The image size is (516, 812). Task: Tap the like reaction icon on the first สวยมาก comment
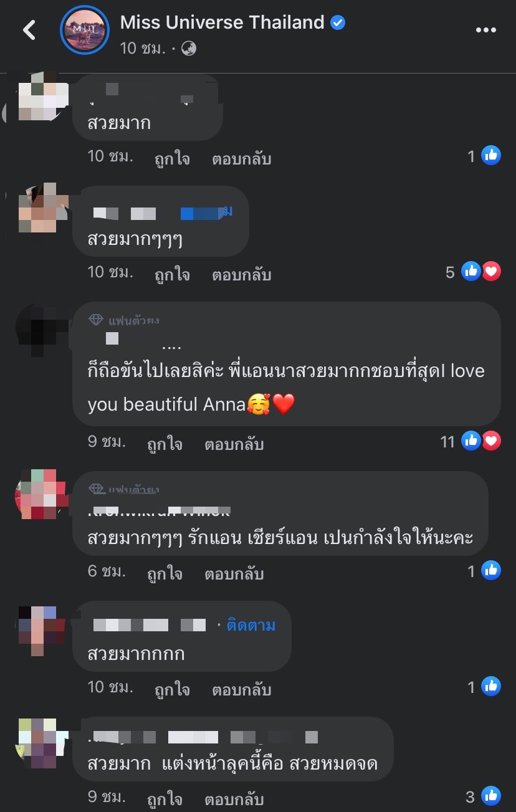491,156
